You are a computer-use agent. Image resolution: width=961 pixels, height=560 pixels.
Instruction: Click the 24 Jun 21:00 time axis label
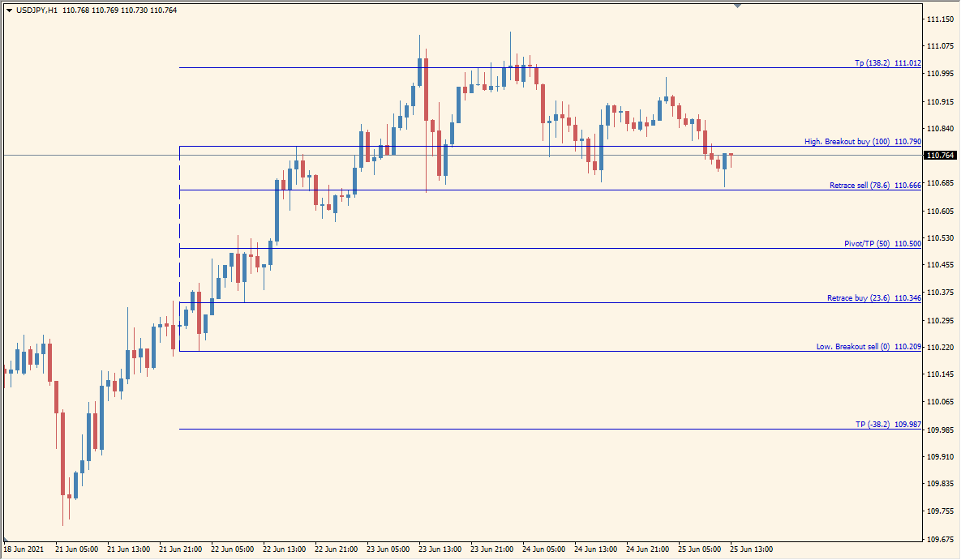coord(647,549)
